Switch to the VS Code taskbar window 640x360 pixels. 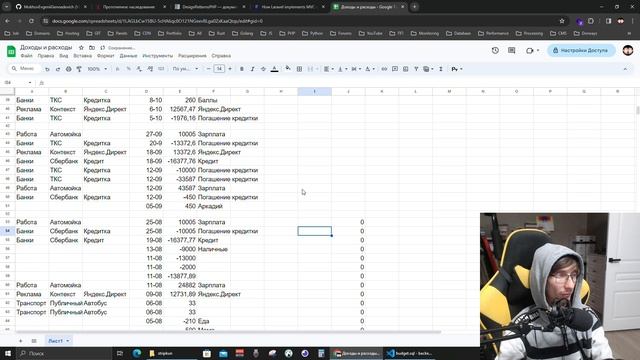pyautogui.click(x=409, y=353)
